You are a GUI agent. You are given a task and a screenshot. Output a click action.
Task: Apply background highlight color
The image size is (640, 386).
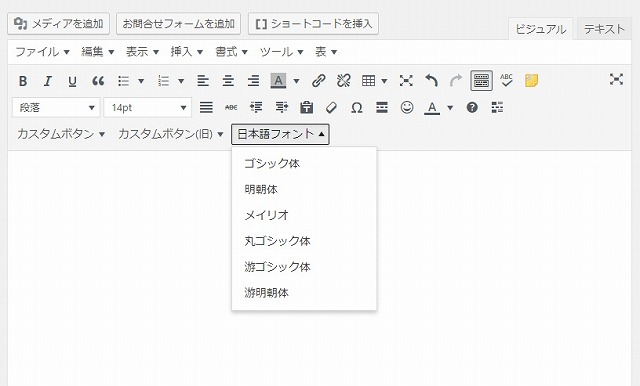pyautogui.click(x=278, y=81)
